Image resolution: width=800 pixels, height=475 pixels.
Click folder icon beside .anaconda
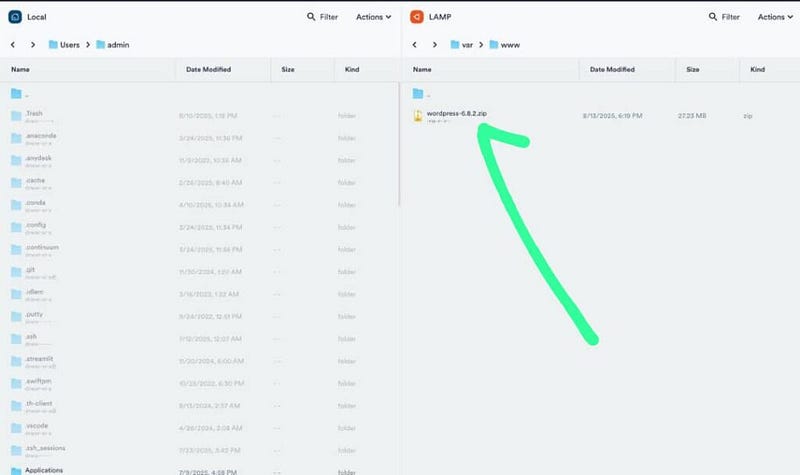click(x=16, y=138)
